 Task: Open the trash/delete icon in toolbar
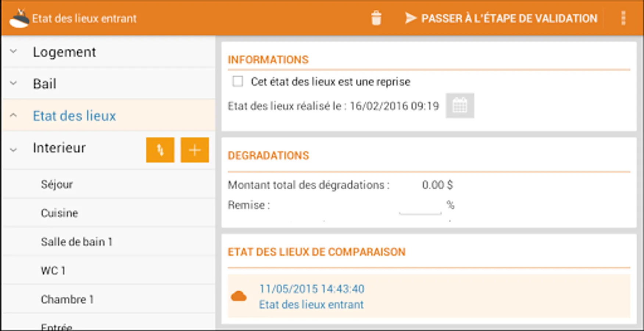(376, 18)
